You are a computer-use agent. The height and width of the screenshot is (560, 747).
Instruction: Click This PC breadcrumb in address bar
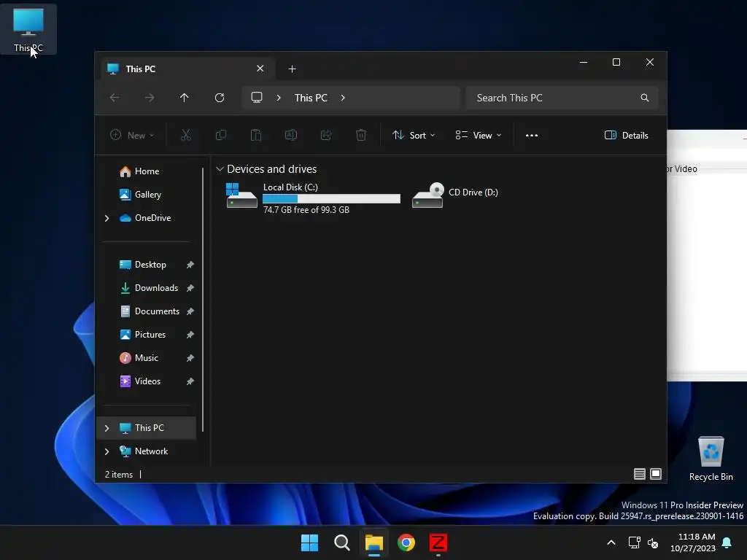pyautogui.click(x=311, y=98)
